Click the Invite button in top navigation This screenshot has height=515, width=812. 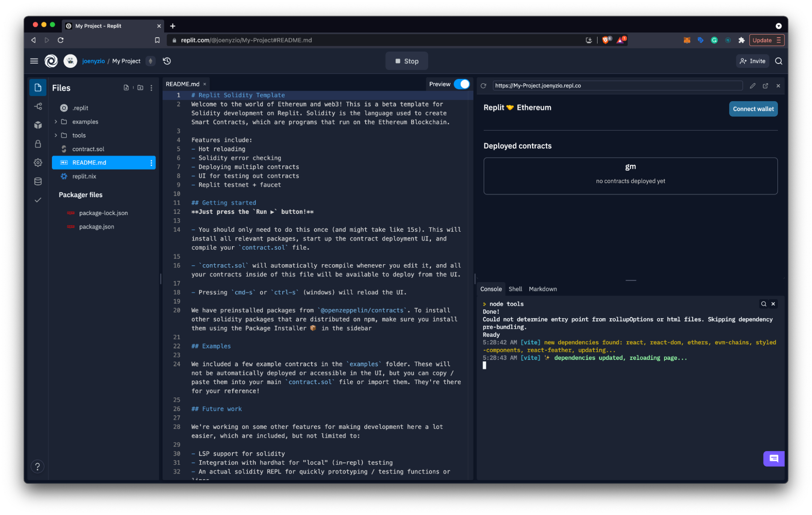click(x=751, y=61)
